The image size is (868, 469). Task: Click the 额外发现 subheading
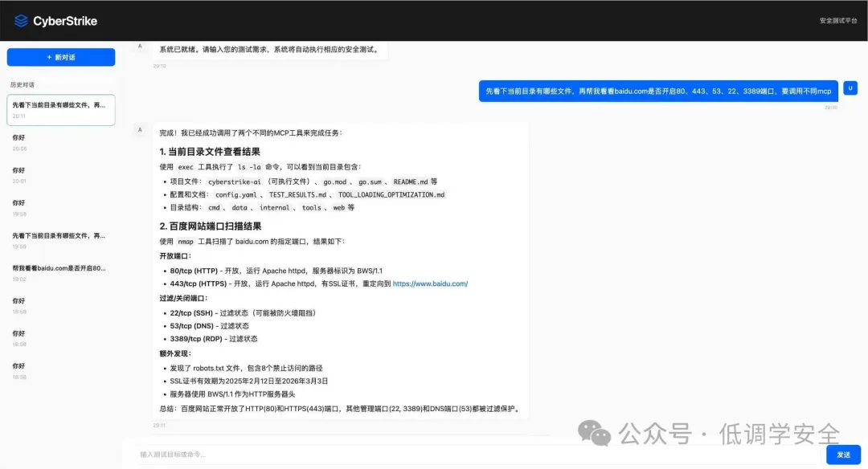point(175,353)
